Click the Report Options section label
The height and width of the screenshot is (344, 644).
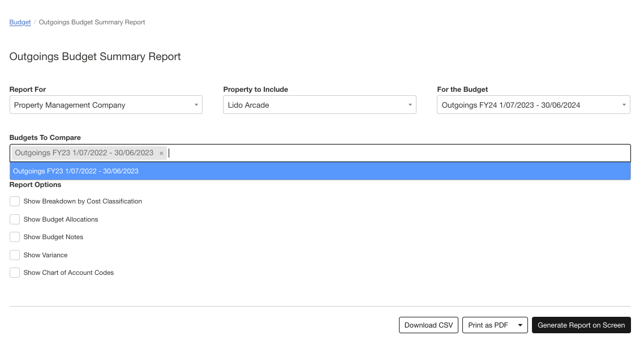click(x=35, y=185)
